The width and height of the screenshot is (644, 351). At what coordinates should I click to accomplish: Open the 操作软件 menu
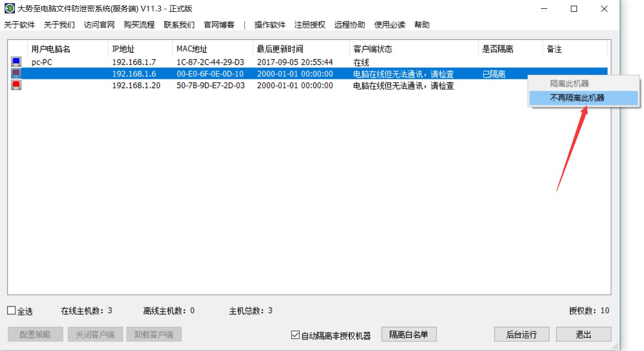[269, 24]
